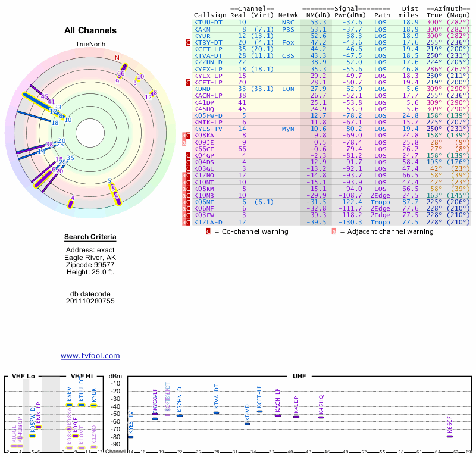
Task: Click the NM(dB) column header
Action: [318, 15]
